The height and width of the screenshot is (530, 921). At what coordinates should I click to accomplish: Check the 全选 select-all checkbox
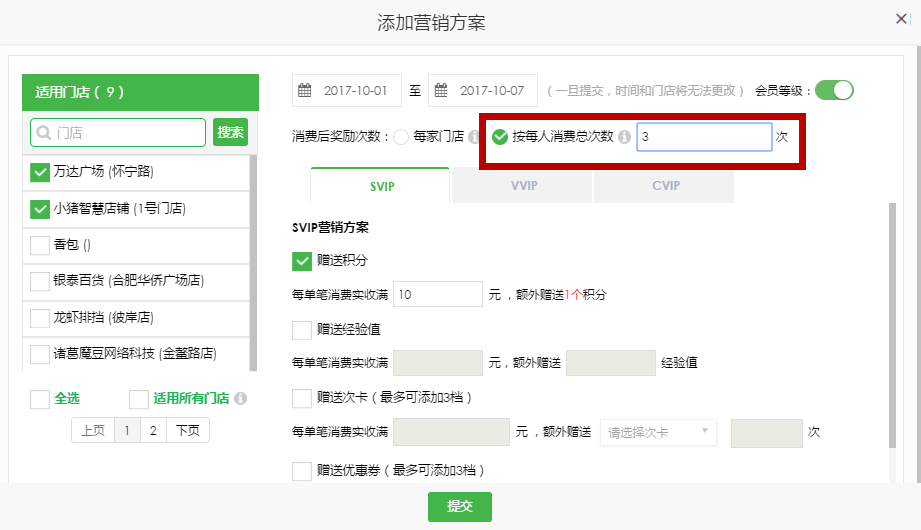[x=40, y=399]
